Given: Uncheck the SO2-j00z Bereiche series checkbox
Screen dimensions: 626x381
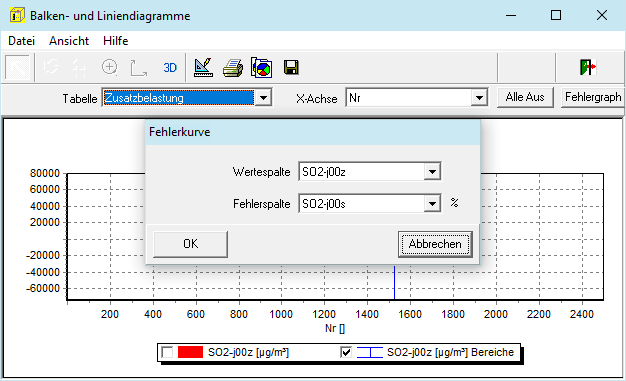Looking at the screenshot, I should (x=346, y=352).
